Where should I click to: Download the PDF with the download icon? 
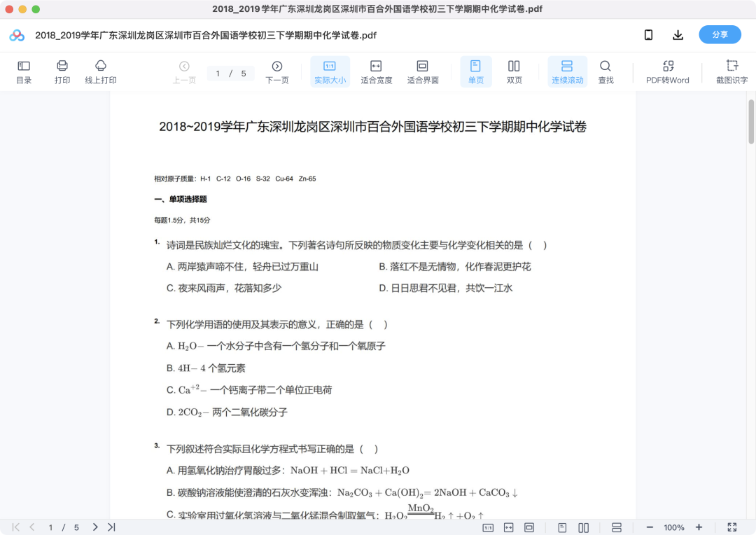point(678,35)
